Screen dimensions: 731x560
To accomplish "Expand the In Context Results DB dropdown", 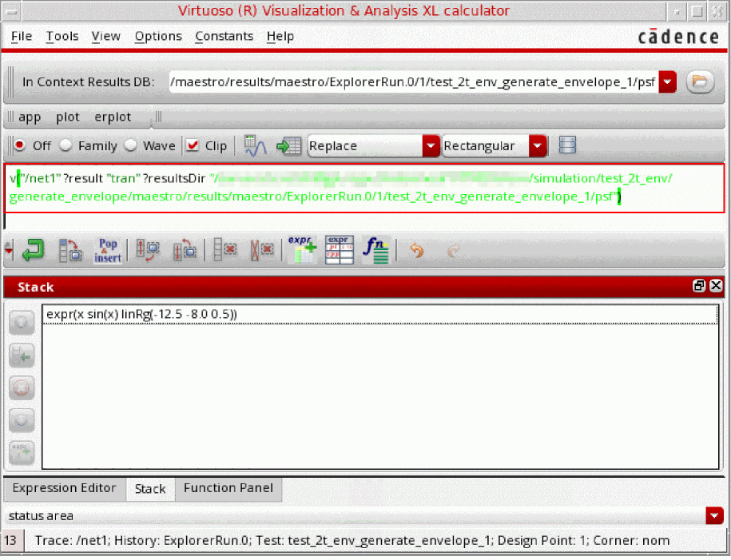I will pos(668,82).
